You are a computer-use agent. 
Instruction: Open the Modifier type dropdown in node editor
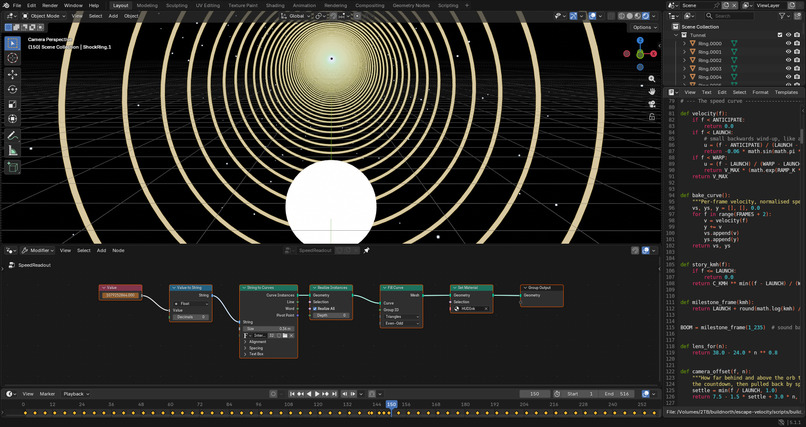(x=38, y=250)
